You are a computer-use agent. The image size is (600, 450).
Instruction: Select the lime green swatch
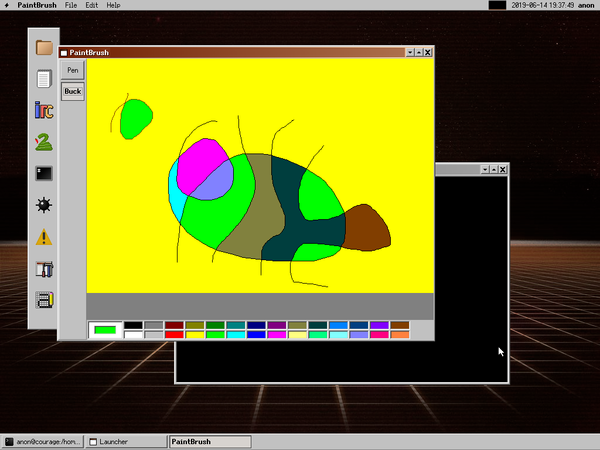coord(215,335)
